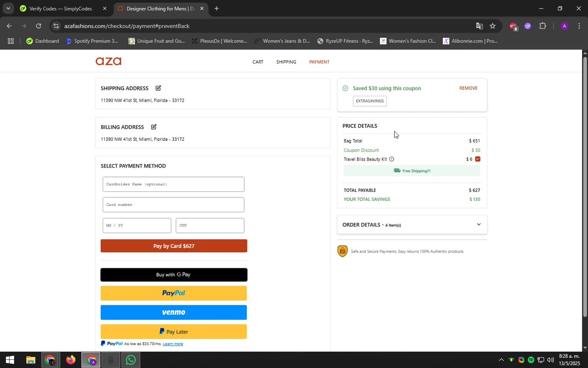Click the page vertical scrollbar

click(x=585, y=186)
